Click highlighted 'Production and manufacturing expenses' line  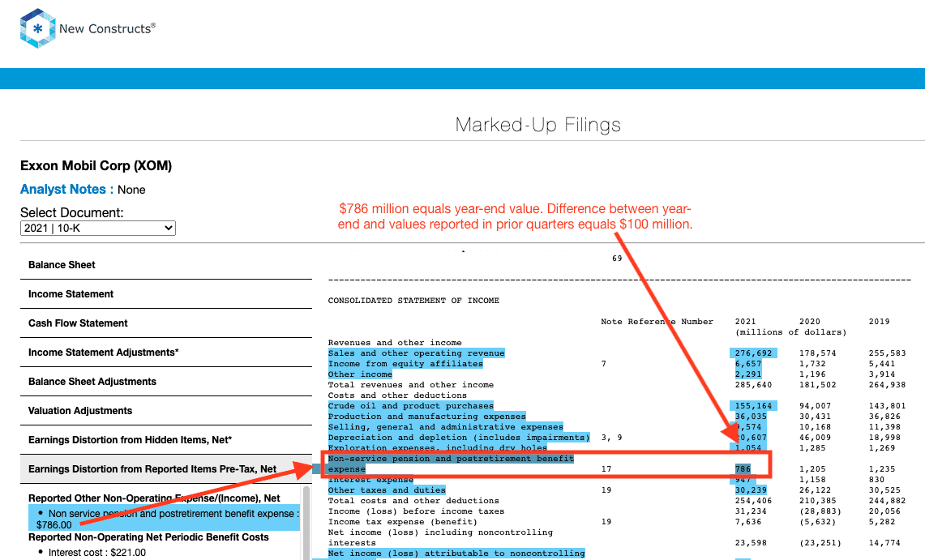(x=426, y=417)
